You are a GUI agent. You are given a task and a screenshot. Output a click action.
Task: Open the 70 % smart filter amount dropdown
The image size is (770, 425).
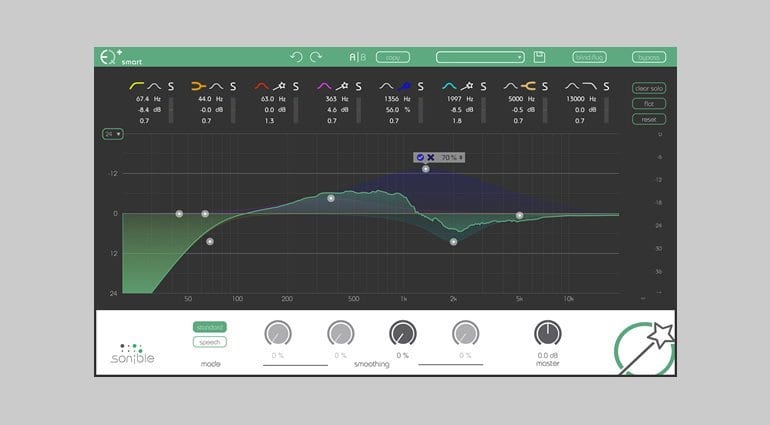coord(452,157)
